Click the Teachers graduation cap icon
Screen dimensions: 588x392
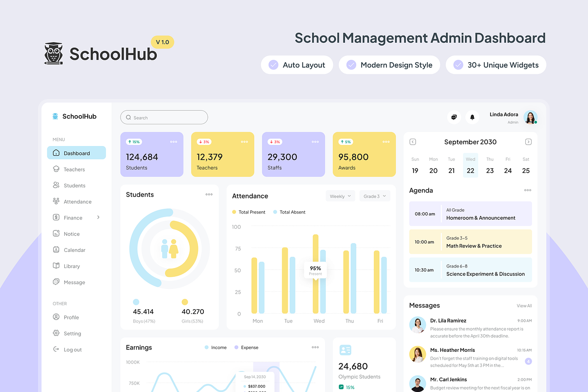coord(56,169)
